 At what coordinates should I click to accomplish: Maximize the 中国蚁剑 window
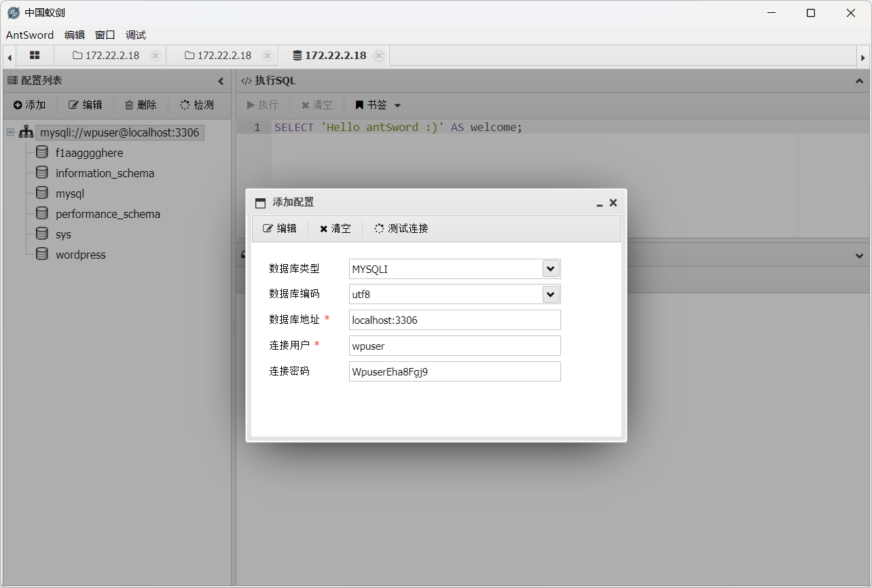811,13
